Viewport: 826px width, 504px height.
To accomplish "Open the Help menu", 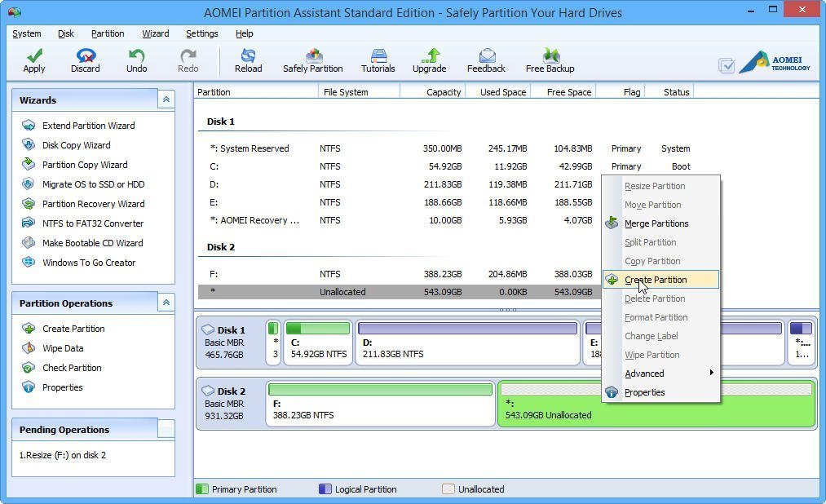I will click(x=245, y=33).
